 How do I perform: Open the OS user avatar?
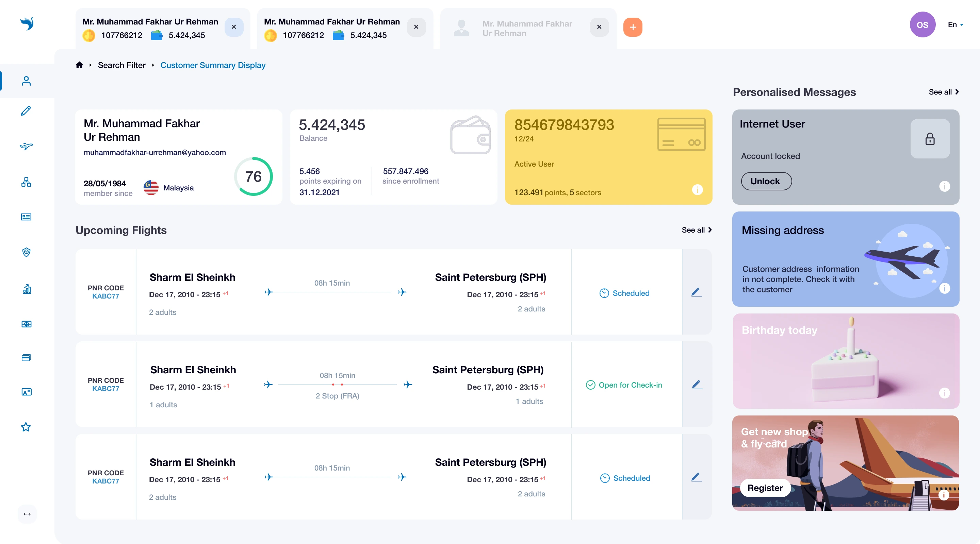click(x=922, y=25)
